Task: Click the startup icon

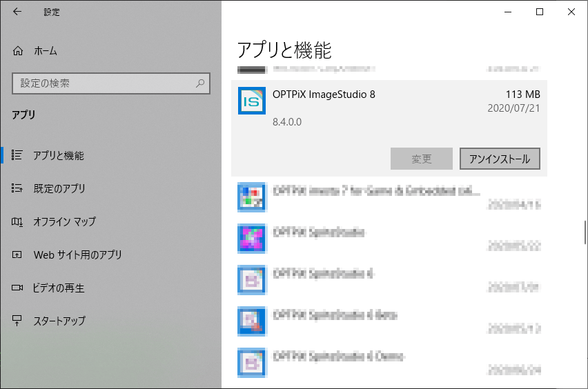Action: click(x=17, y=321)
